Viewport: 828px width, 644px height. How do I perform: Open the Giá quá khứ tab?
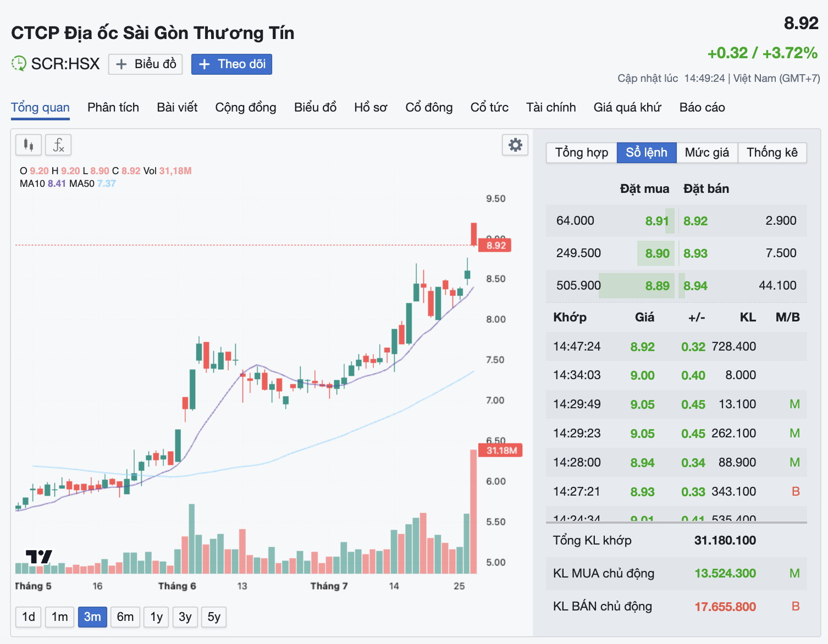(627, 107)
